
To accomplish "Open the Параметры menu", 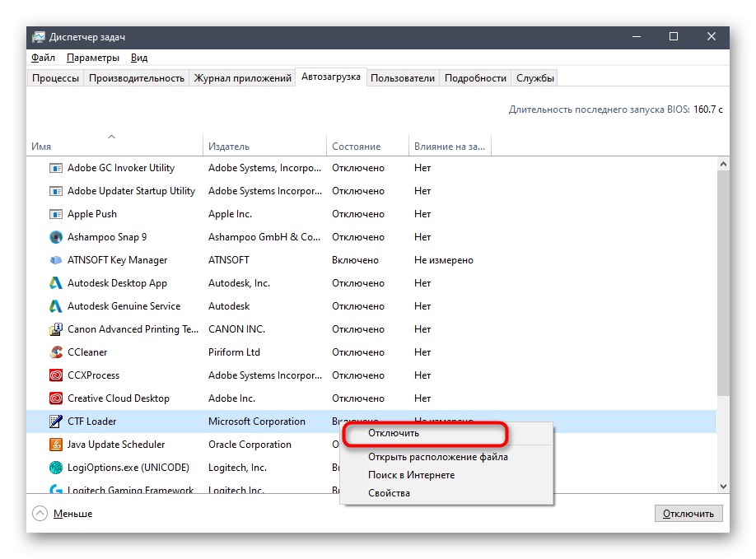I will [93, 58].
